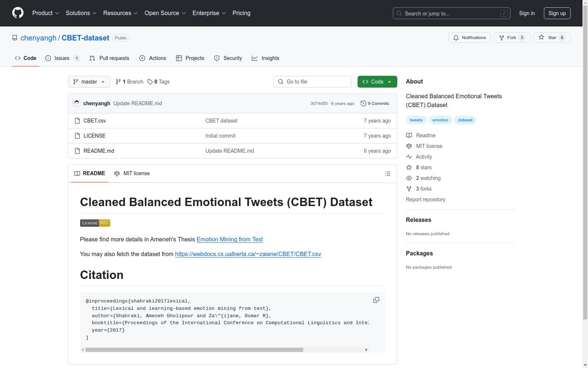Click the scales icon beside MIT license

(409, 146)
